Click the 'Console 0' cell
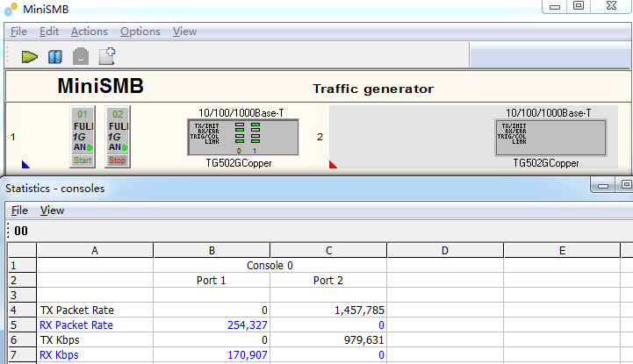 270,265
